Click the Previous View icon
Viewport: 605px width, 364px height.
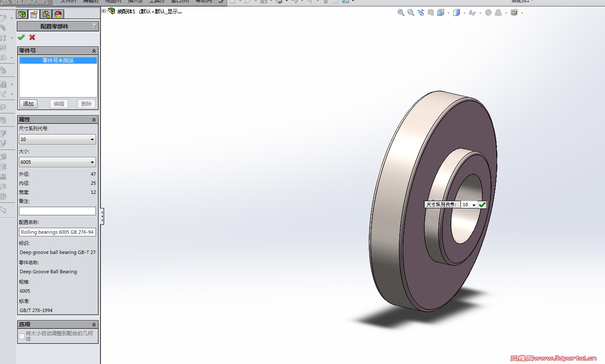point(421,12)
